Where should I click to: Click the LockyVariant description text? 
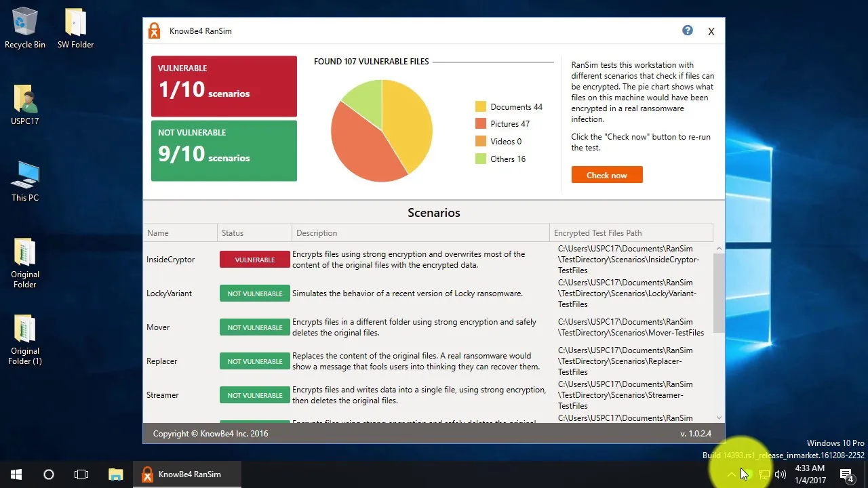[407, 293]
